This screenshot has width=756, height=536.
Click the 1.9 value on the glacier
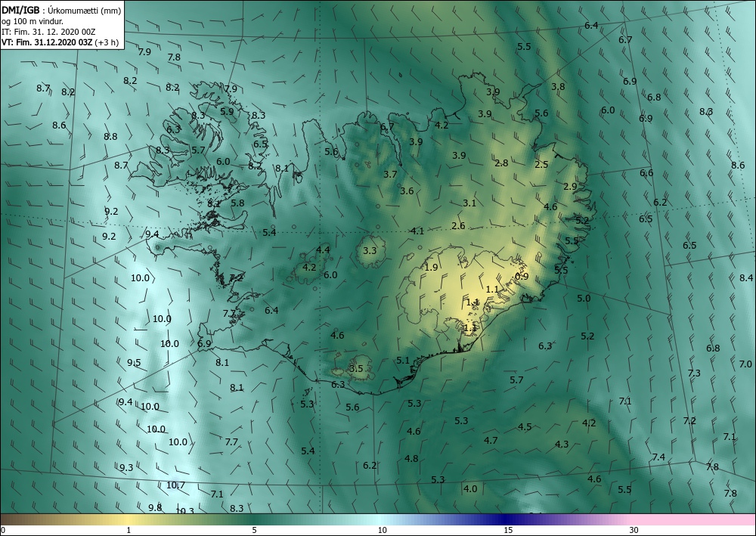(x=431, y=267)
